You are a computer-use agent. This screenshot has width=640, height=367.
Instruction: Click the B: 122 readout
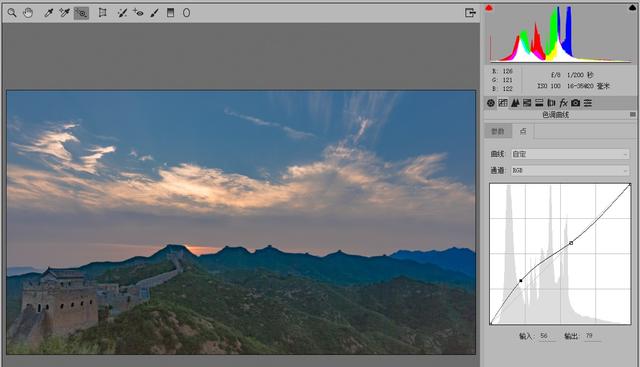click(x=502, y=89)
